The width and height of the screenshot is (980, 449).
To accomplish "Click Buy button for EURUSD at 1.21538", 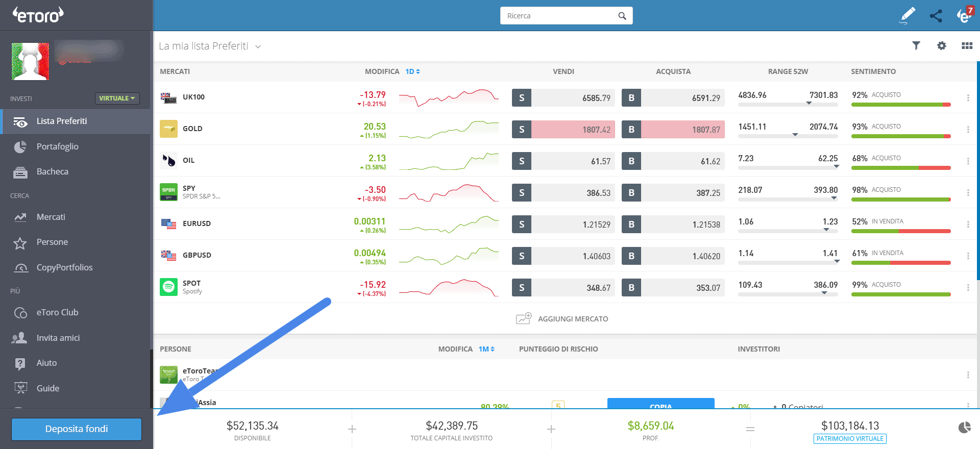I will click(673, 224).
